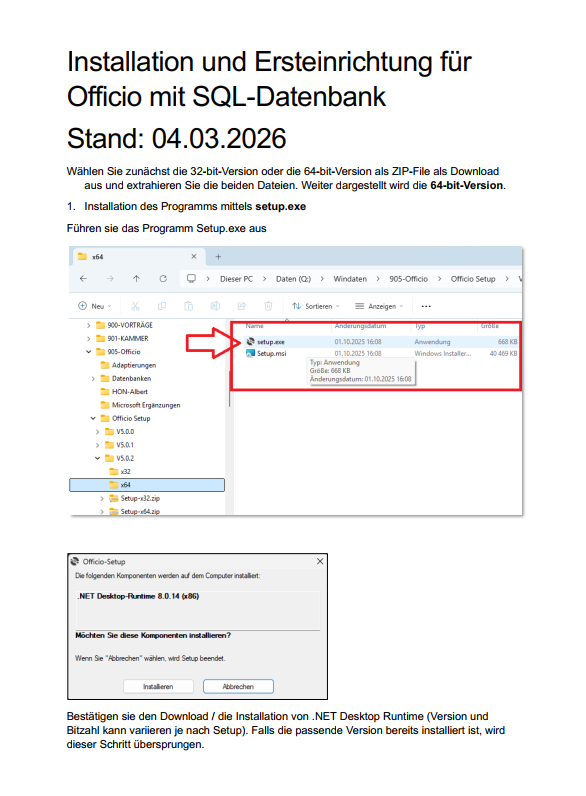Sort files by Typ column header
This screenshot has width=586, height=796.
[420, 326]
